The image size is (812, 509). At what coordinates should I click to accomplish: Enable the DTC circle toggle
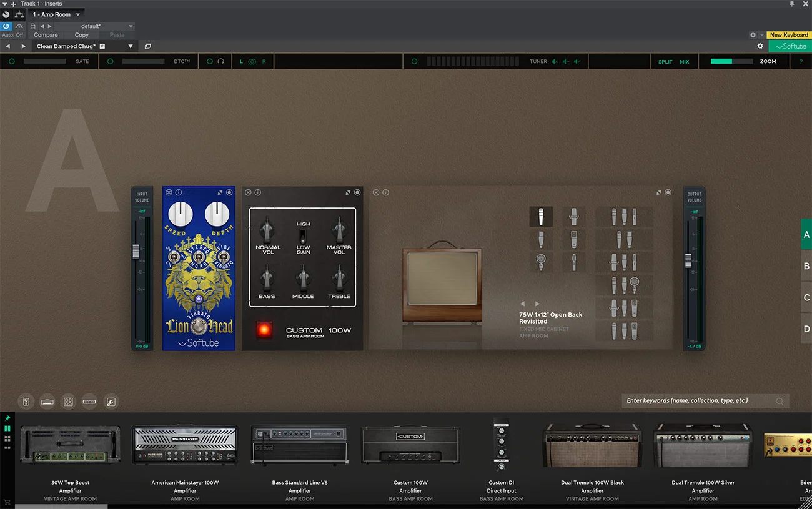pos(111,61)
